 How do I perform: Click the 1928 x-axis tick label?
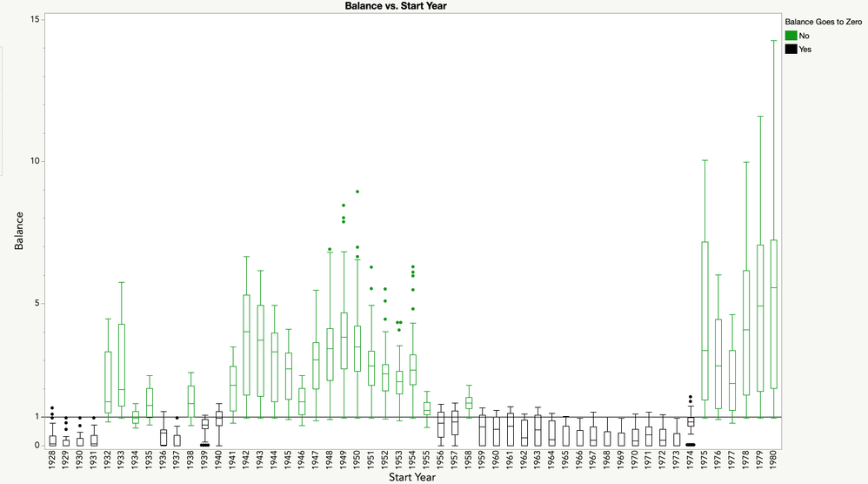tap(52, 460)
